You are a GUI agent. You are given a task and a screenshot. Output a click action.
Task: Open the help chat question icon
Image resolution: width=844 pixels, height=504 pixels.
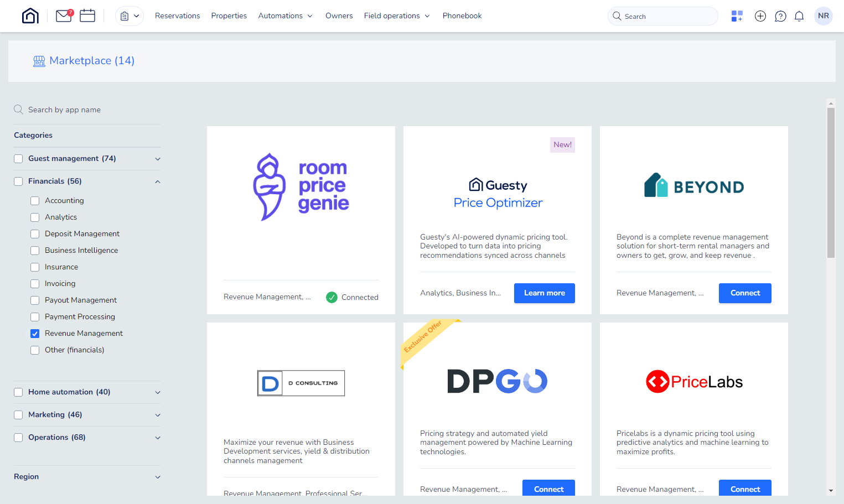(780, 16)
